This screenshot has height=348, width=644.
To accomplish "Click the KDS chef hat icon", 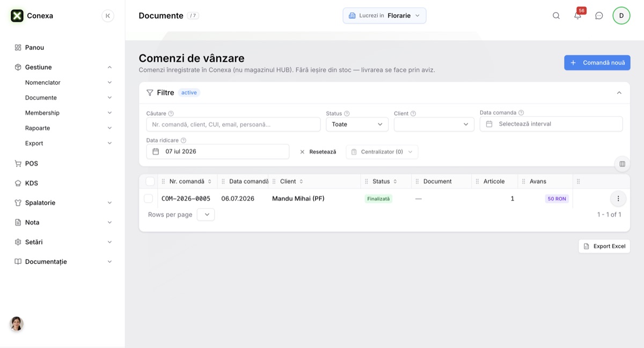I will click(18, 183).
